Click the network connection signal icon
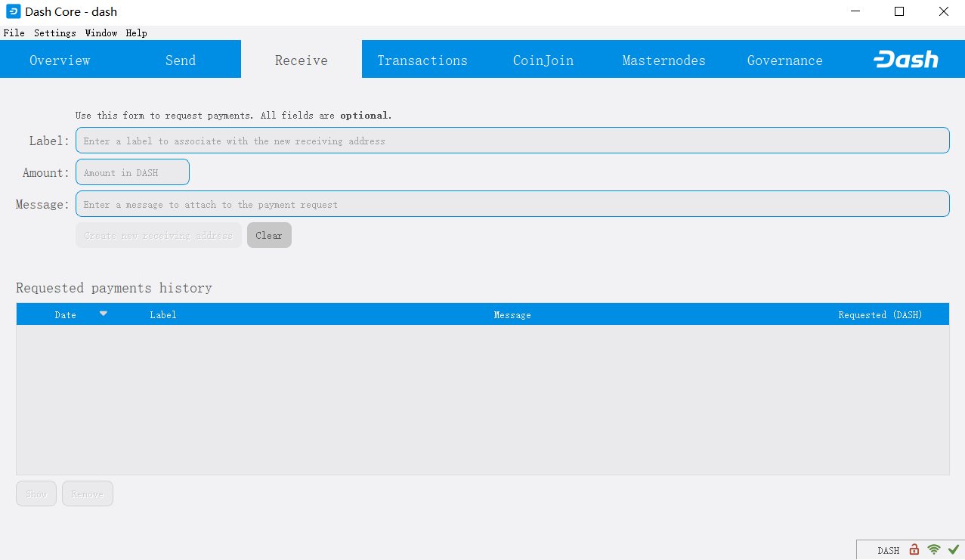Viewport: 965px width, 560px height. [934, 549]
